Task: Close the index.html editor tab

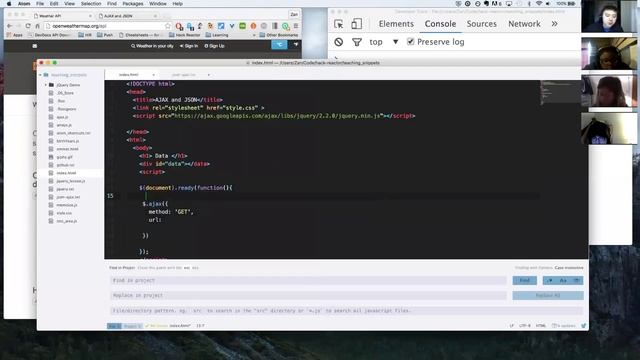Action: click(x=153, y=75)
